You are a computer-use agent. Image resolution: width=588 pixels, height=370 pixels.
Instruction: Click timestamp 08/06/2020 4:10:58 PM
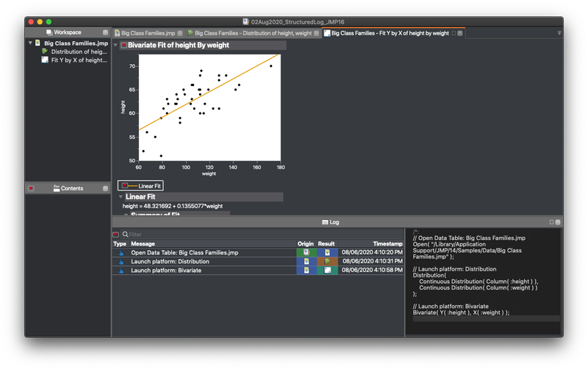[x=372, y=270]
